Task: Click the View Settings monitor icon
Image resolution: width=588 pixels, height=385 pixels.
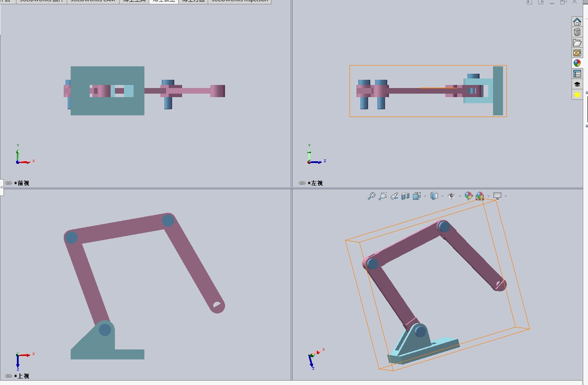Action: click(x=497, y=196)
